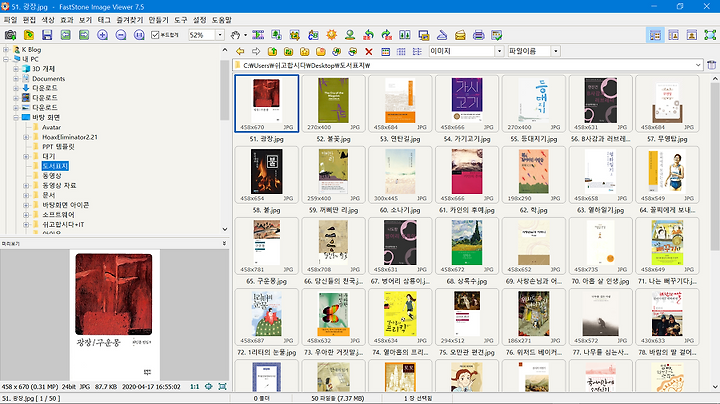Screen dimensions: 720x404
Task: Open the 색상 menu
Action: (48, 20)
